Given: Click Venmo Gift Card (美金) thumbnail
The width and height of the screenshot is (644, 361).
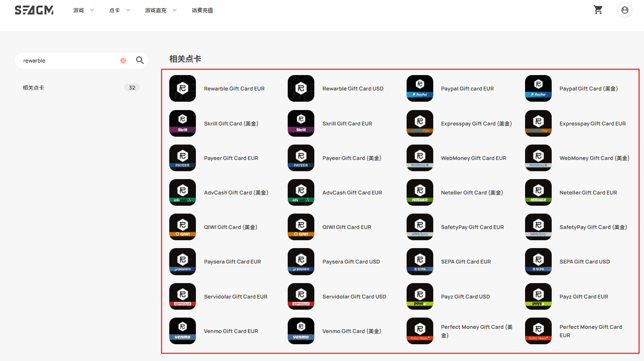Looking at the screenshot, I should [x=301, y=331].
